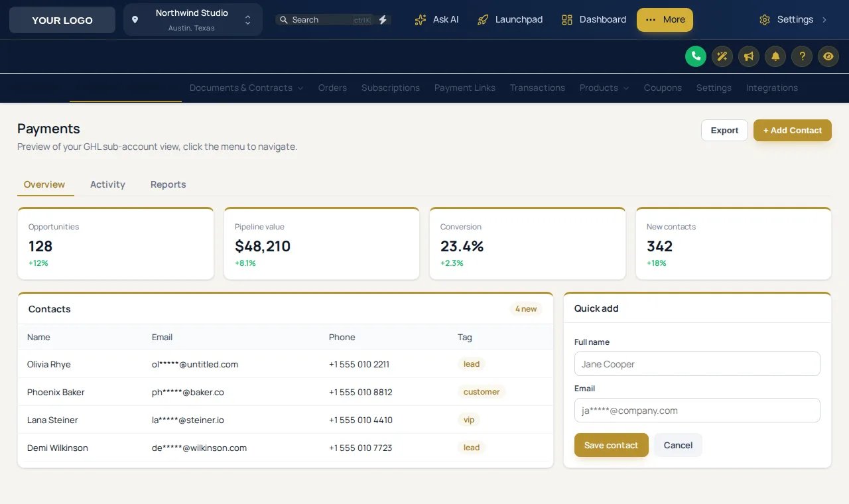The height and width of the screenshot is (504, 849).
Task: Save the contact in Quick add
Action: (x=612, y=445)
